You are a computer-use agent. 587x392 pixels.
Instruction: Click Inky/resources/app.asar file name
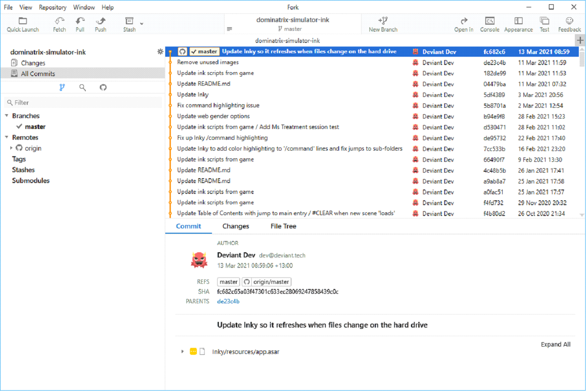[x=246, y=352]
